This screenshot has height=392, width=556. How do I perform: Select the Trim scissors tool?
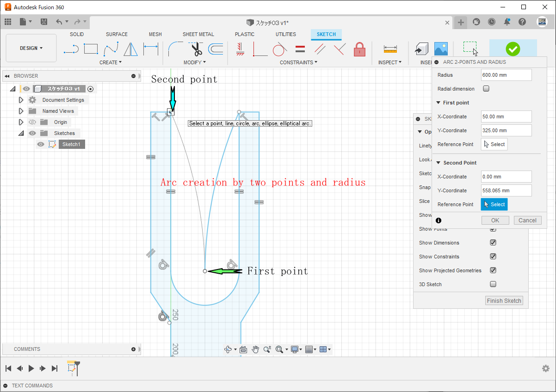[196, 49]
